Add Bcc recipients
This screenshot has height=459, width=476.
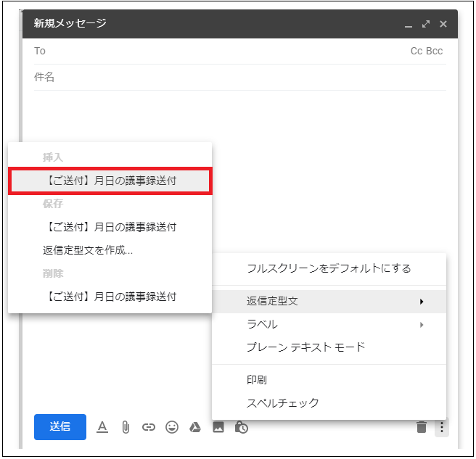click(435, 51)
